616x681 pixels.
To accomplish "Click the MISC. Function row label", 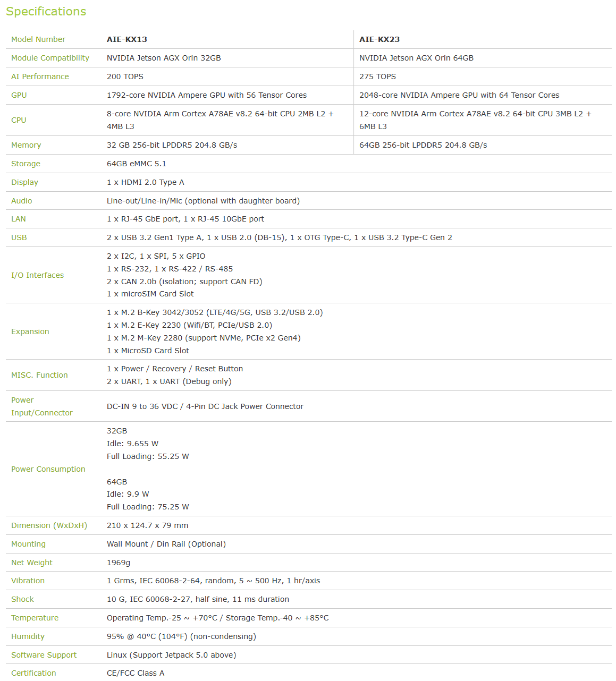I will click(39, 375).
